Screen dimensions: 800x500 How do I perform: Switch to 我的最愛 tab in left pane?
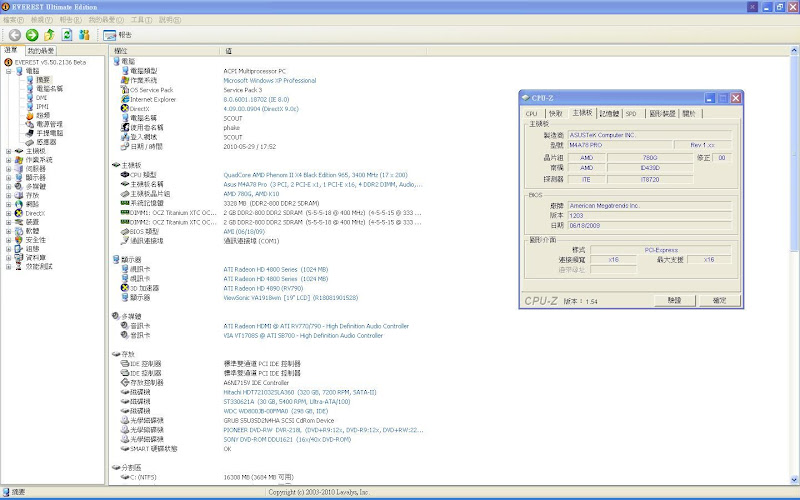point(40,51)
